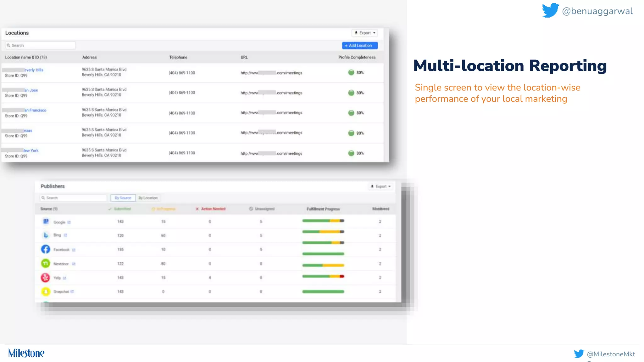
Task: Click fulfillment progress bar in Google row
Action: tap(323, 221)
